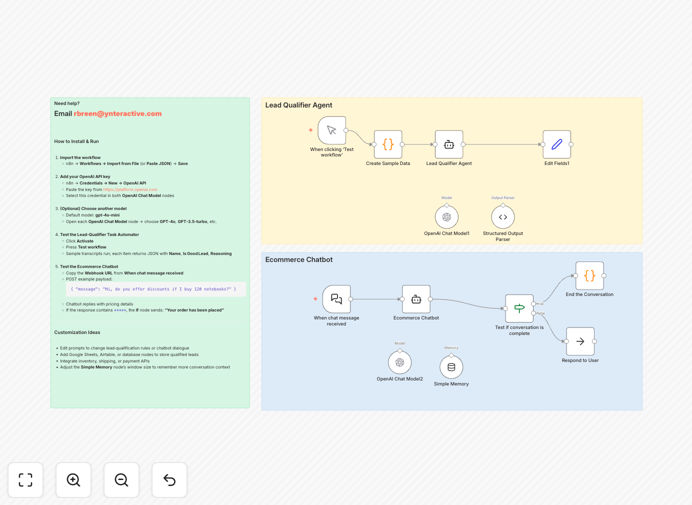The height and width of the screenshot is (505, 692).
Task: Click the fit-to-view canvas button
Action: pos(26,480)
